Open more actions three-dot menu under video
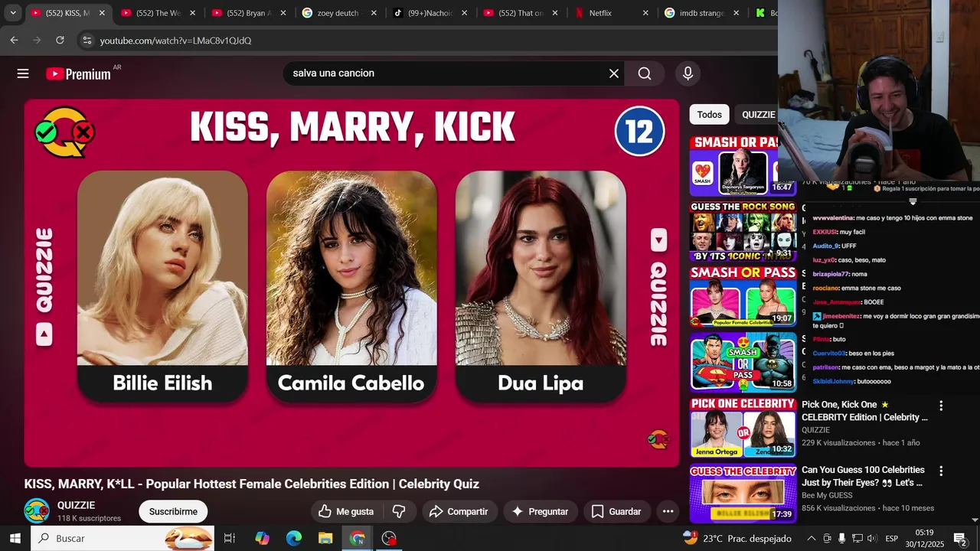Viewport: 980px width, 551px height. (x=668, y=511)
